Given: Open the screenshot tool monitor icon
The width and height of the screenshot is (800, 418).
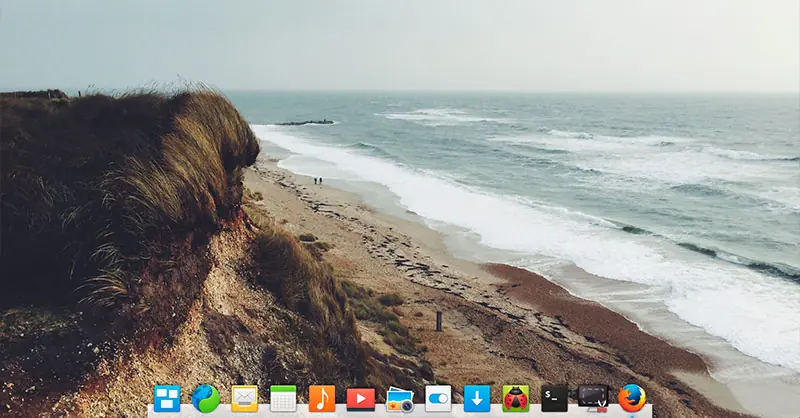Looking at the screenshot, I should 593,399.
